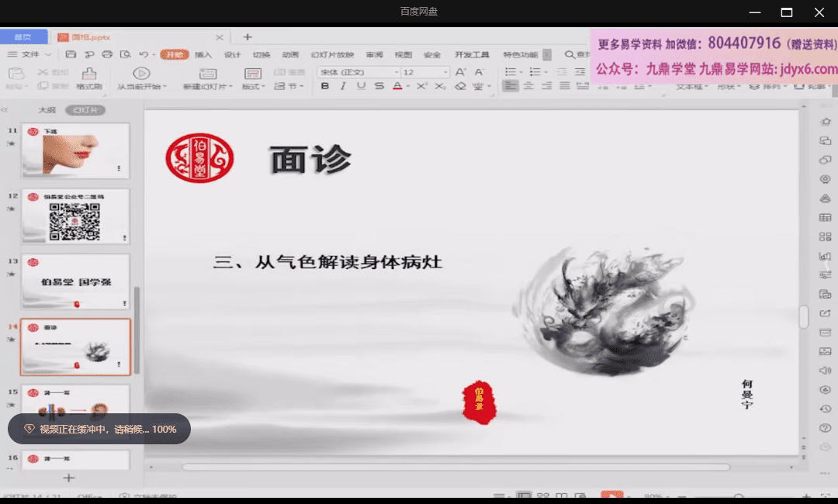Toggle italic formatting
This screenshot has height=504, width=838.
(343, 85)
